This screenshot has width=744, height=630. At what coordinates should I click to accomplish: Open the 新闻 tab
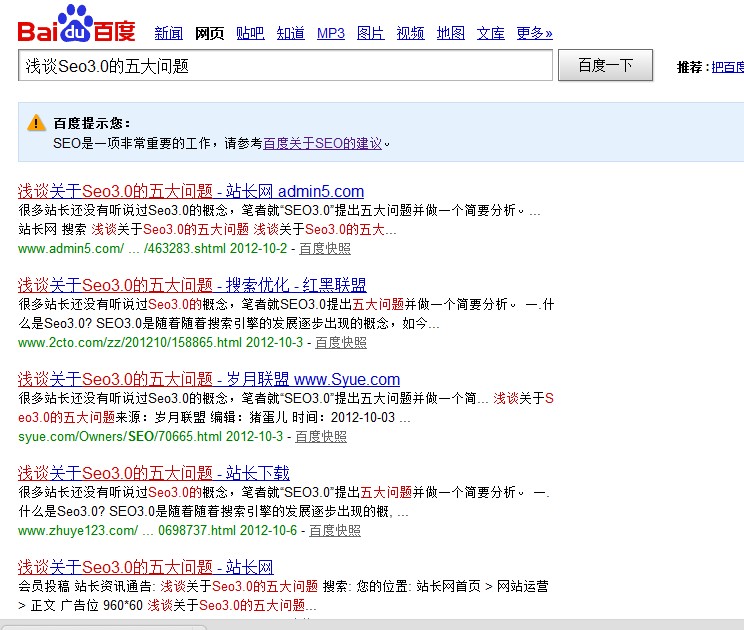pyautogui.click(x=169, y=33)
